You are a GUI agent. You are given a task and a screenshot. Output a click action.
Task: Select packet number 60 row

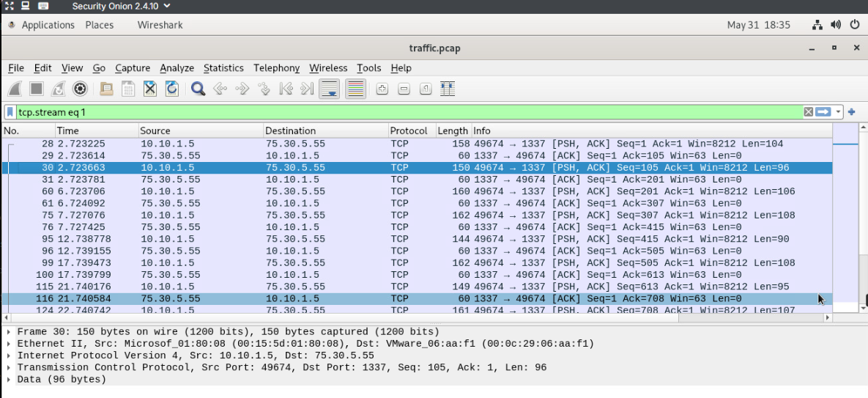coord(417,191)
